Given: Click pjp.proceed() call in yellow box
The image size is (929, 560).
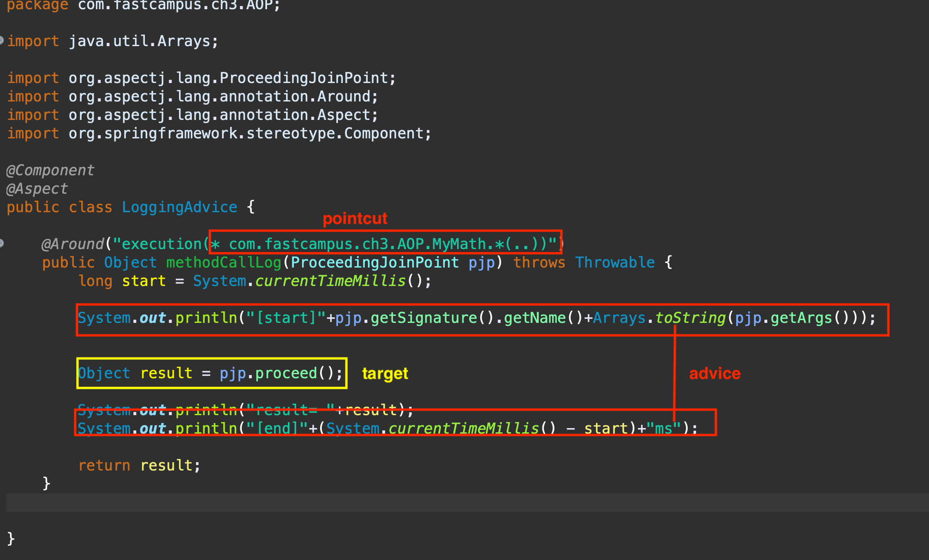Looking at the screenshot, I should coord(281,373).
